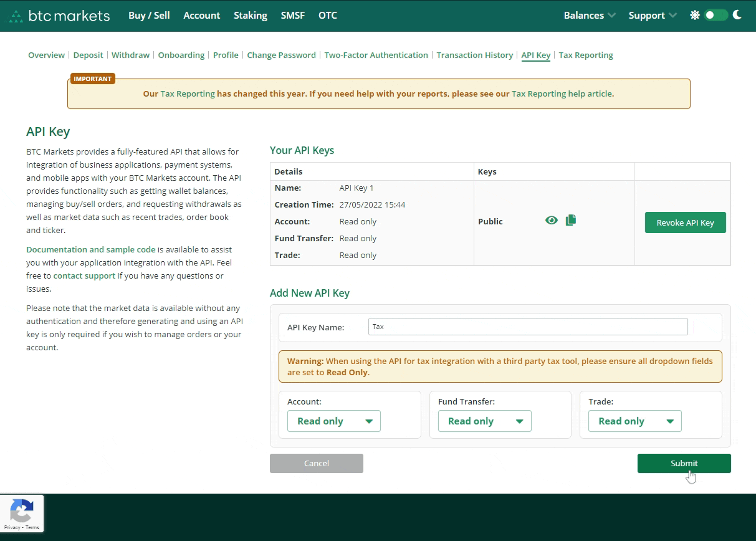Click the Revoke API Key button
756x541 pixels.
[x=686, y=223]
